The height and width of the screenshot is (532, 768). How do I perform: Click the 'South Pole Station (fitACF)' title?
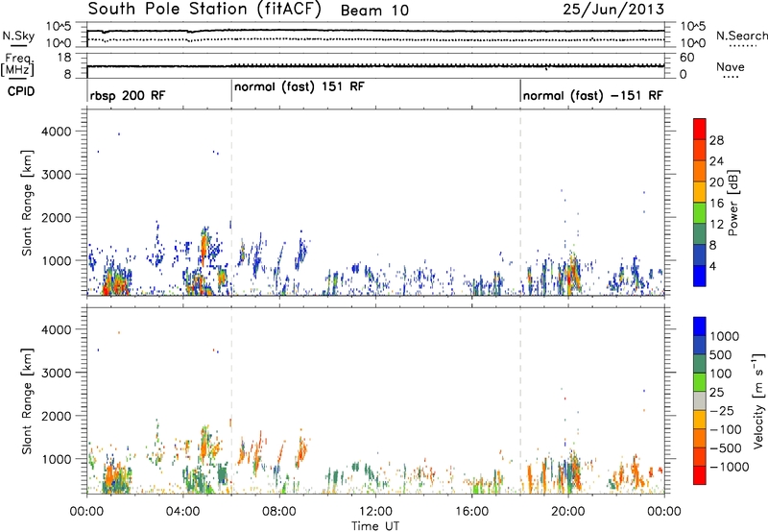pos(204,10)
